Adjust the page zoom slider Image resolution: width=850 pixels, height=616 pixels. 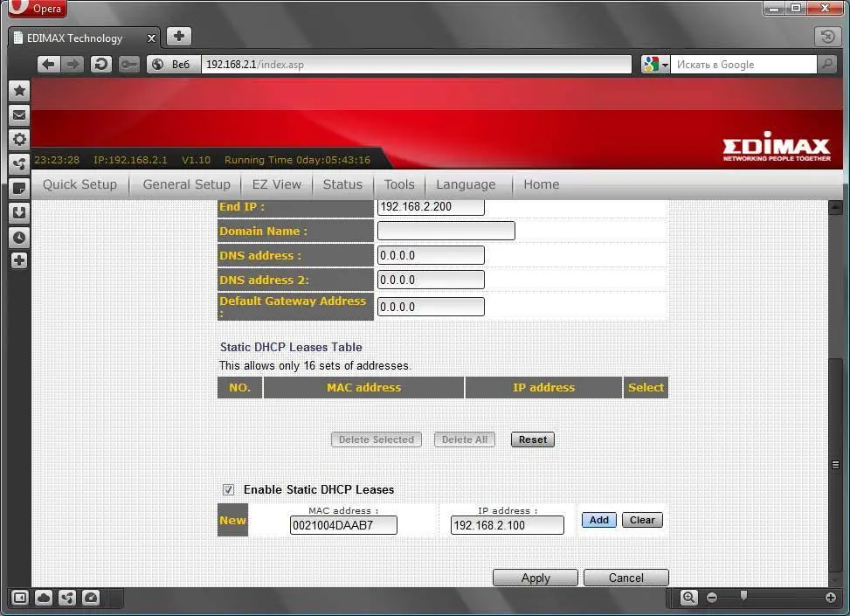(743, 598)
